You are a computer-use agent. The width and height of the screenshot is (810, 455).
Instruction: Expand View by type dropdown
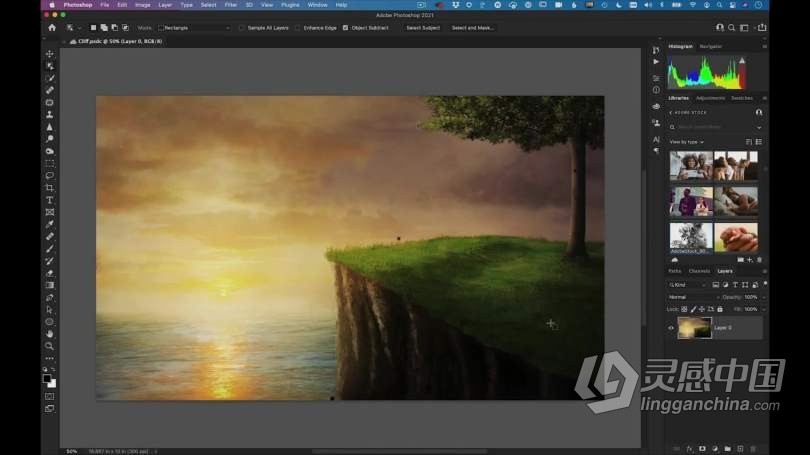pos(687,142)
